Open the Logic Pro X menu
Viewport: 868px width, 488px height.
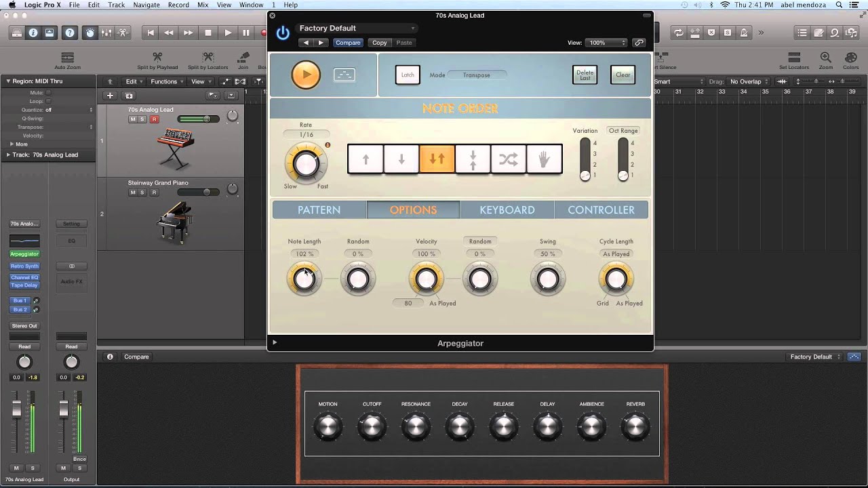(42, 5)
